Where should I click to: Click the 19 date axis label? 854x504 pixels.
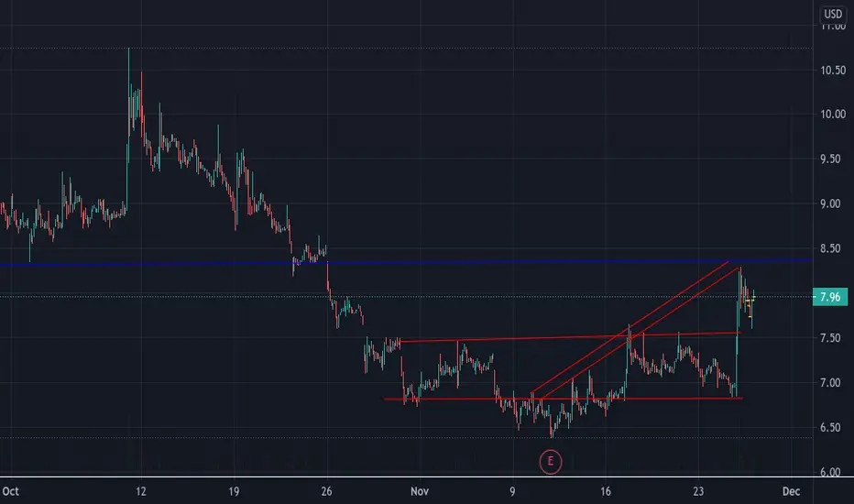coord(234,491)
